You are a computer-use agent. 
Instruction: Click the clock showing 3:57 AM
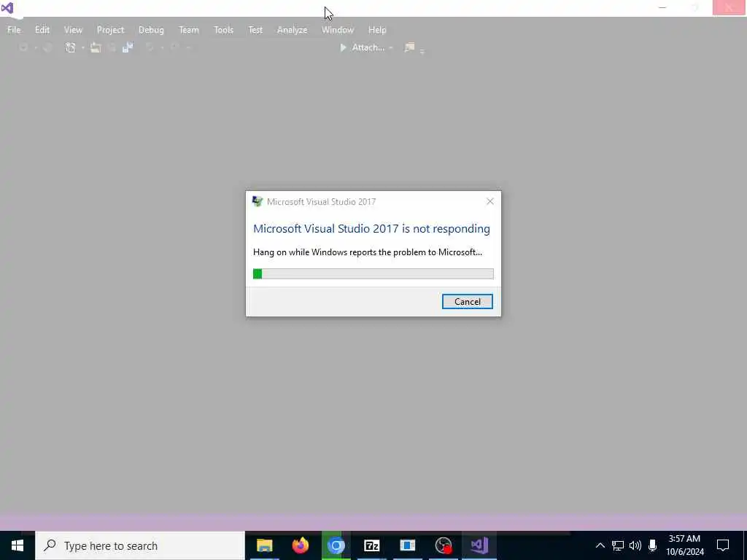pyautogui.click(x=684, y=545)
